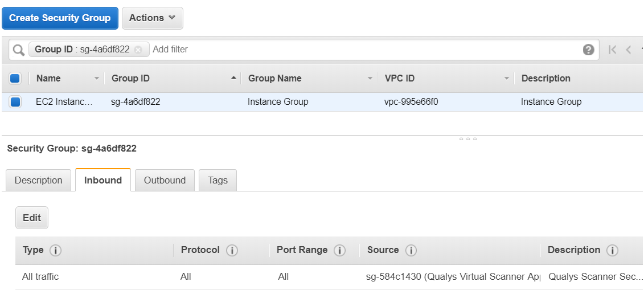This screenshot has height=302, width=644.
Task: Open the Tags tab
Action: (x=218, y=181)
